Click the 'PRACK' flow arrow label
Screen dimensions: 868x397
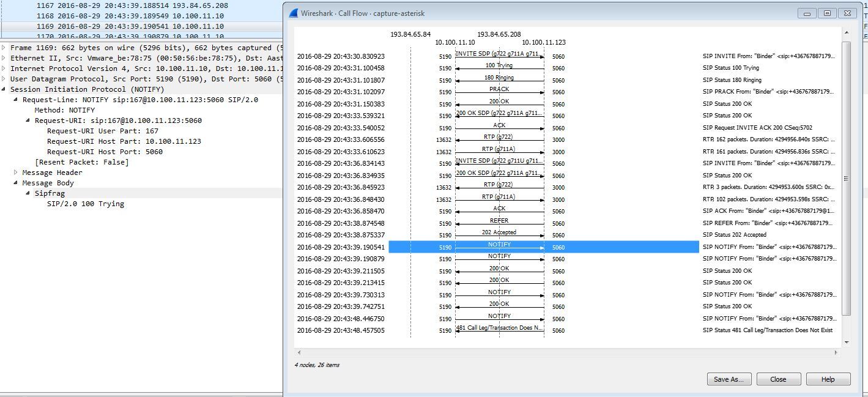[x=499, y=89]
